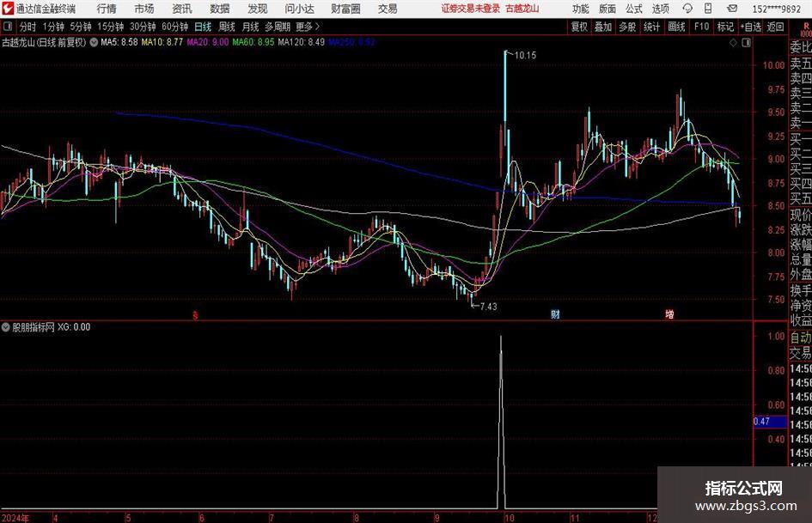
Task: Open the mail messages icon
Action: click(732, 9)
